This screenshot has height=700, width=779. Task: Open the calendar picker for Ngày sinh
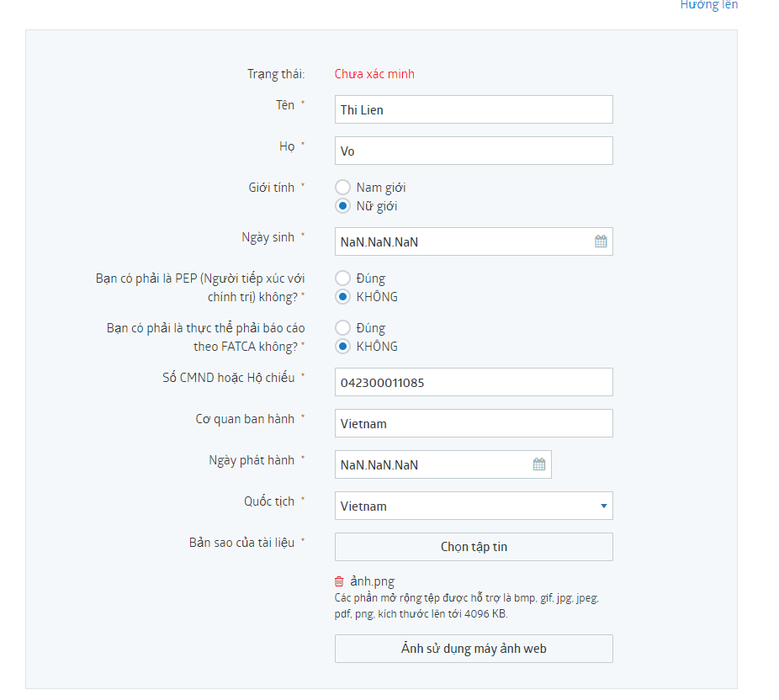tap(601, 241)
